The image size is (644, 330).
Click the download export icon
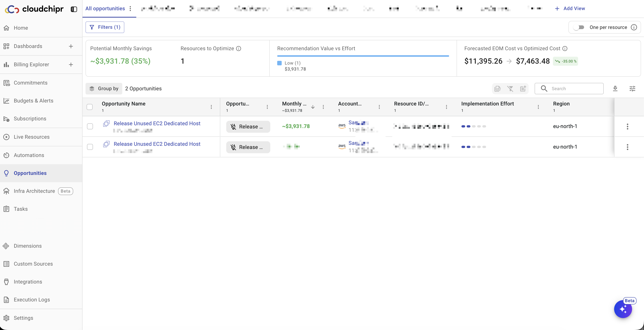tap(615, 88)
